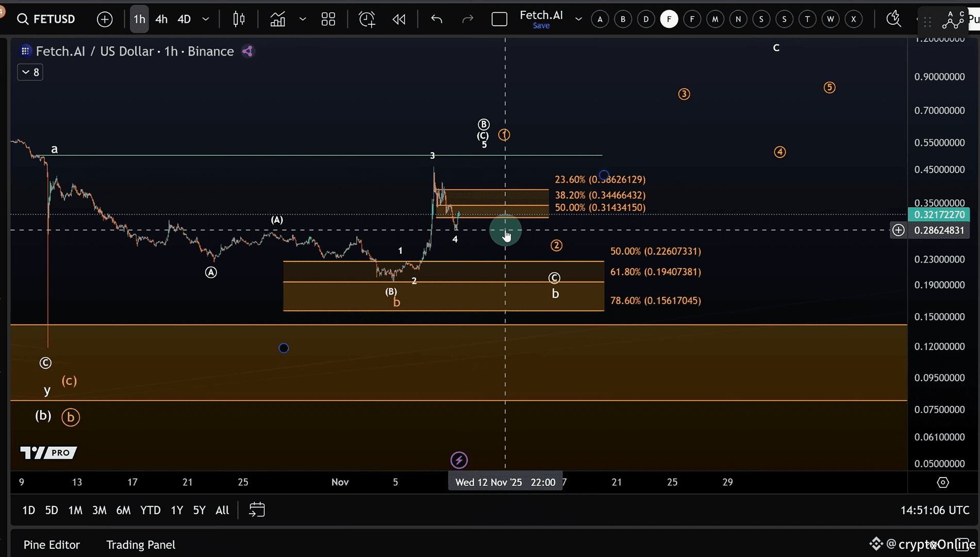Open the Trading Panel tab
980x557 pixels.
point(141,545)
